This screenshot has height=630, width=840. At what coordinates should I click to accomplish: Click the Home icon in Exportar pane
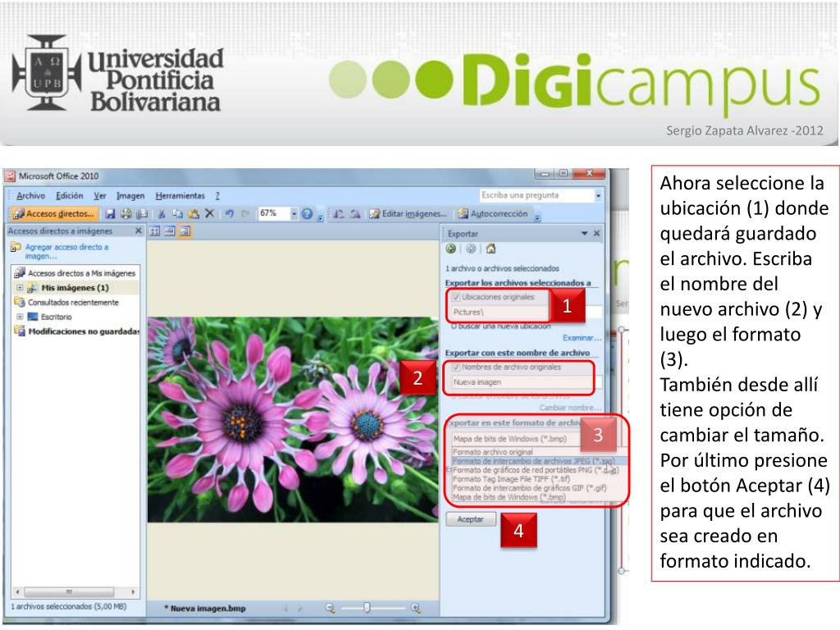tap(491, 249)
